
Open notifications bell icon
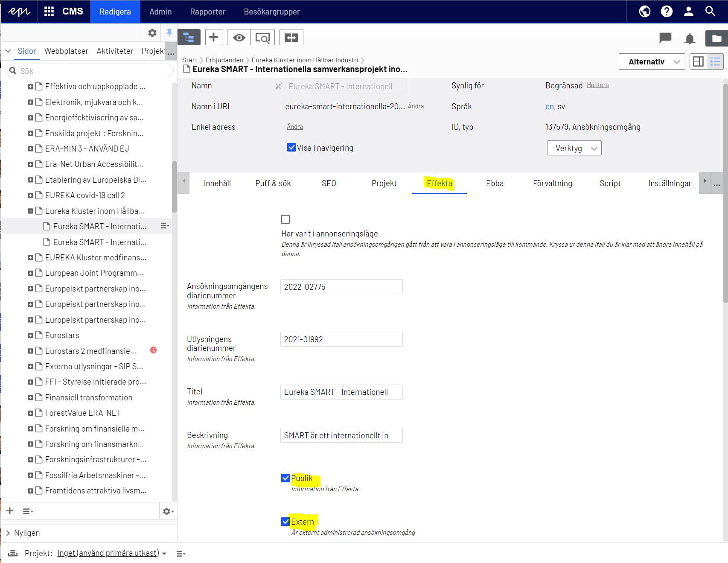tap(690, 39)
